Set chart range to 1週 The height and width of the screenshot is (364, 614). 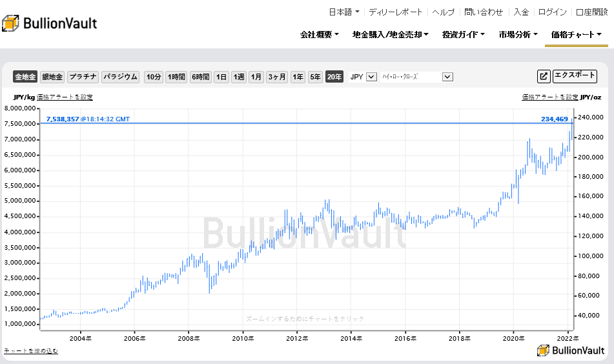coord(239,77)
